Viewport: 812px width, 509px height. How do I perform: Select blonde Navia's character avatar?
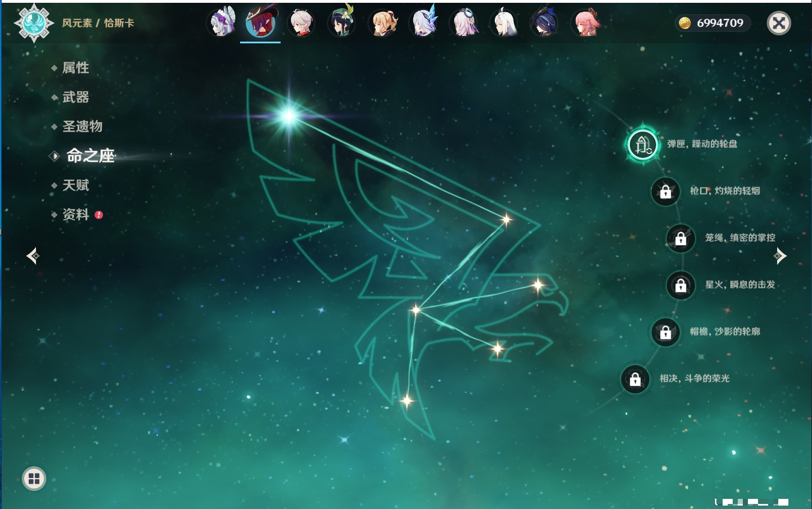[382, 23]
